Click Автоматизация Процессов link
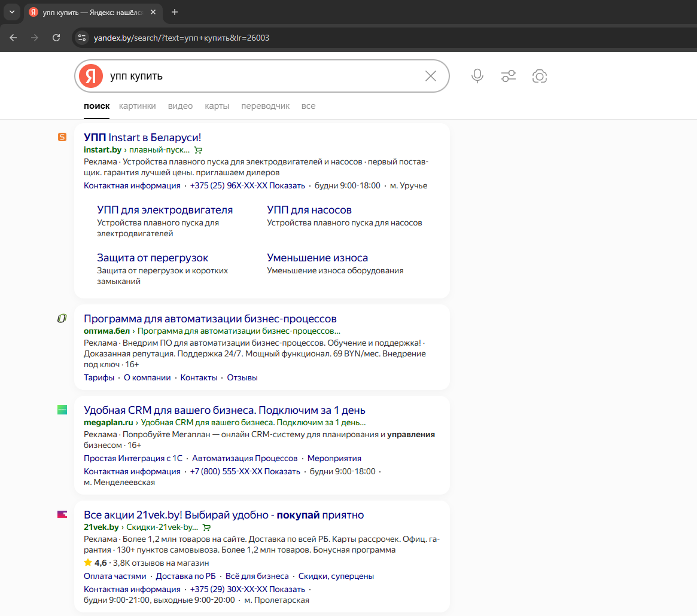This screenshot has height=616, width=697. [245, 458]
